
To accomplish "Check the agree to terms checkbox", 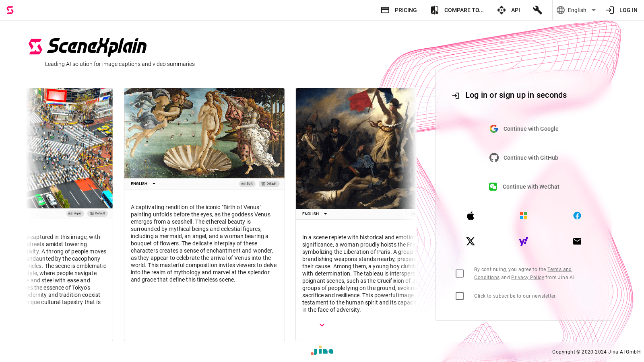I will pyautogui.click(x=460, y=274).
